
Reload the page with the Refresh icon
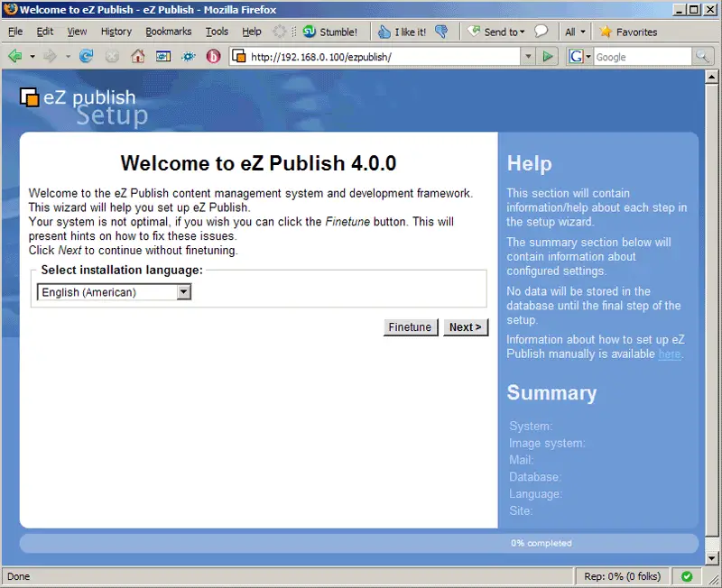(86, 57)
